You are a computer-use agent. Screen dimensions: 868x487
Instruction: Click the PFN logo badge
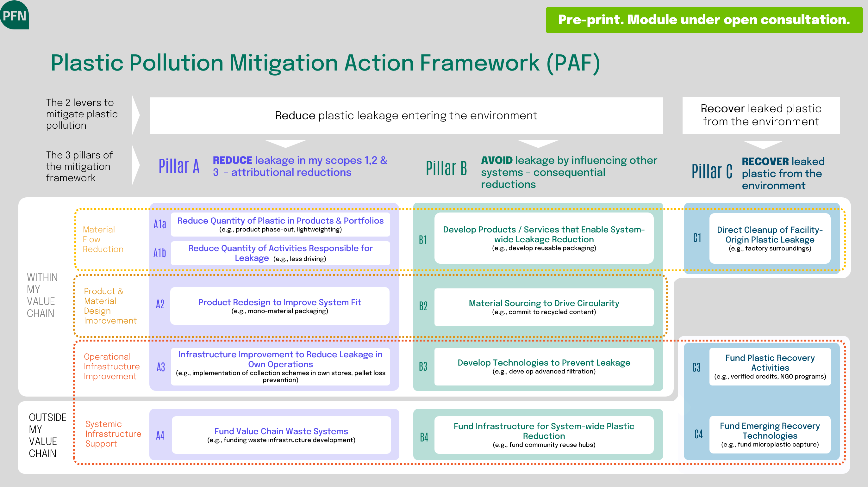[x=15, y=15]
